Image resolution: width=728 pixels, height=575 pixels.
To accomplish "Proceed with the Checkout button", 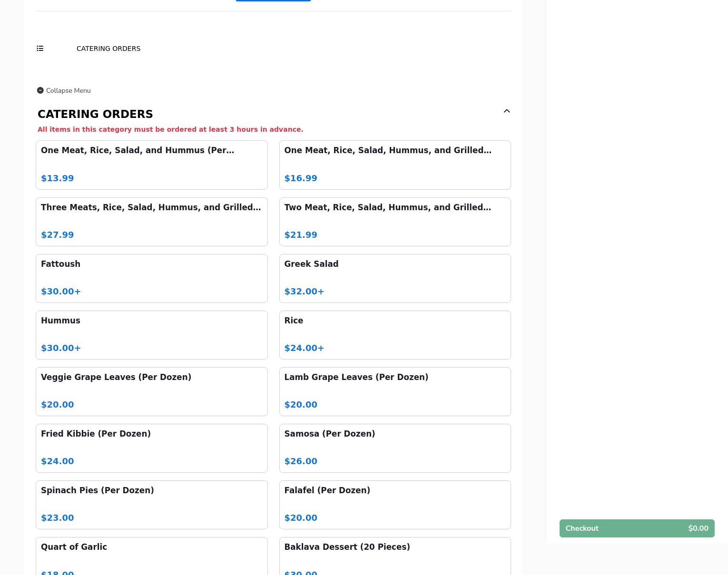I will (x=637, y=528).
